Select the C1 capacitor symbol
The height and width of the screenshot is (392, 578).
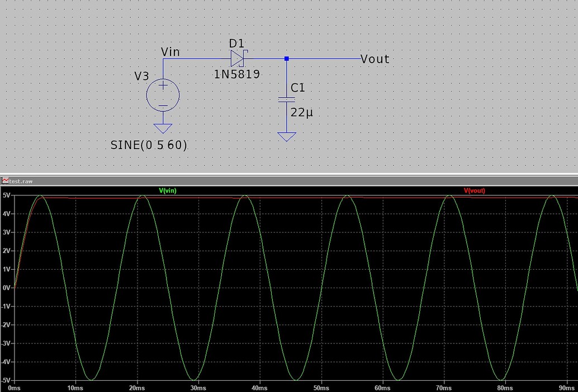tap(287, 100)
